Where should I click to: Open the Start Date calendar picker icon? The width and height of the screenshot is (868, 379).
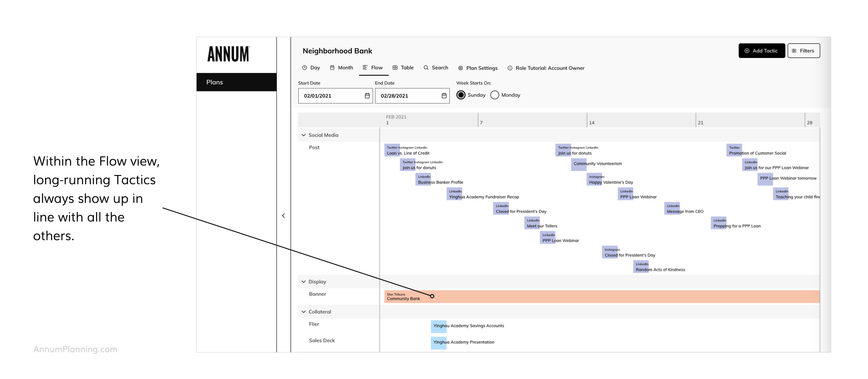pos(367,96)
